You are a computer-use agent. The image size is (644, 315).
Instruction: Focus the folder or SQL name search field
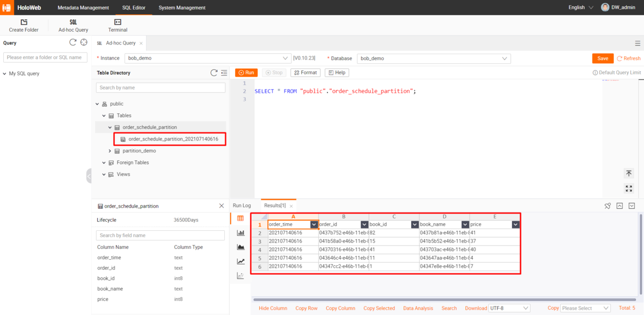(x=45, y=57)
